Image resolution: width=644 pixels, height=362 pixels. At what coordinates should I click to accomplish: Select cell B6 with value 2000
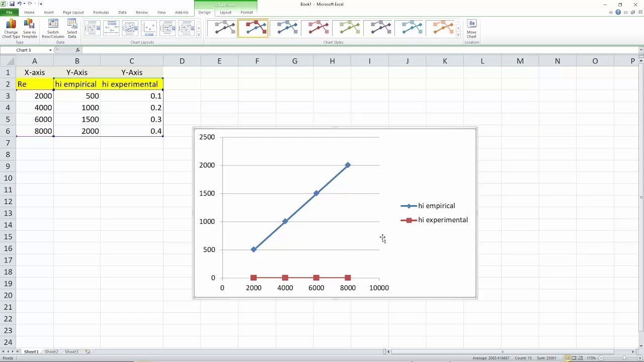77,131
